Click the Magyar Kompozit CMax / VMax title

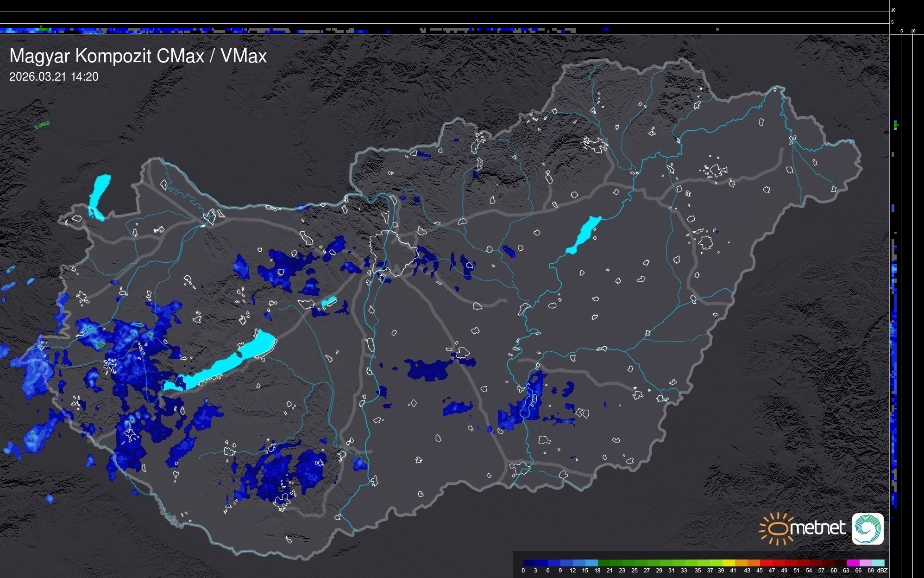click(138, 56)
